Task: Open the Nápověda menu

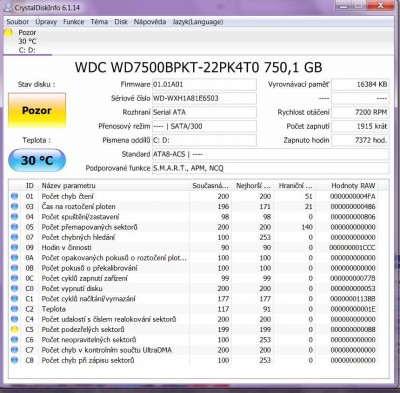Action: (x=150, y=22)
